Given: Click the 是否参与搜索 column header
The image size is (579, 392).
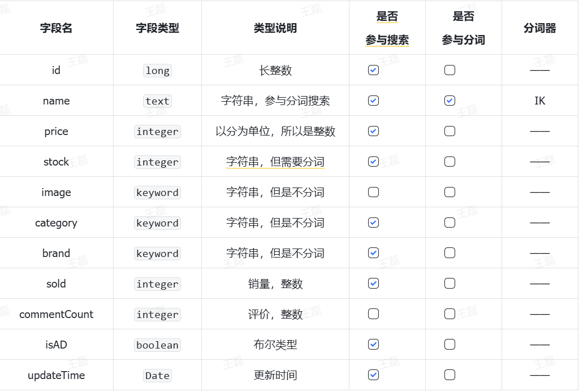Looking at the screenshot, I should [387, 28].
